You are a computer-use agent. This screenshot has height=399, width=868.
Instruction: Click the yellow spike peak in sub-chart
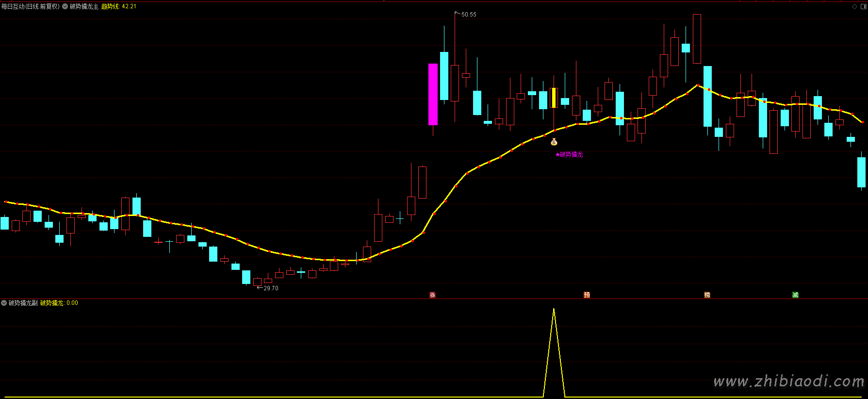[x=554, y=310]
